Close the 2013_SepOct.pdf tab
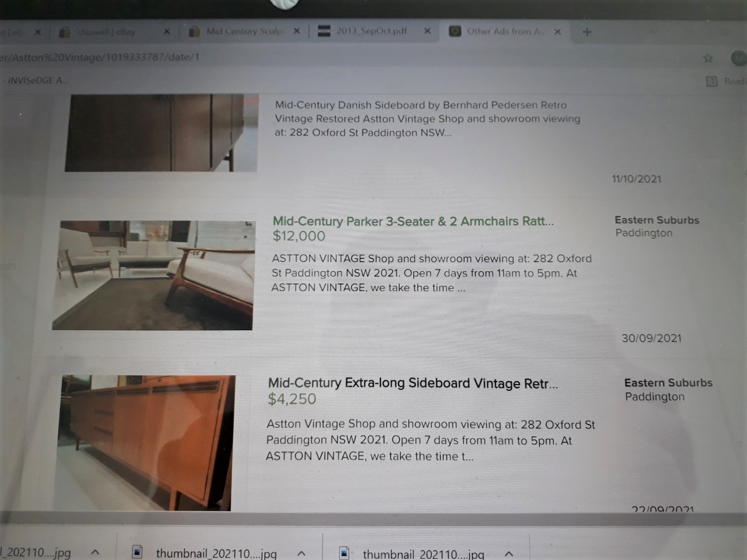 [x=427, y=31]
